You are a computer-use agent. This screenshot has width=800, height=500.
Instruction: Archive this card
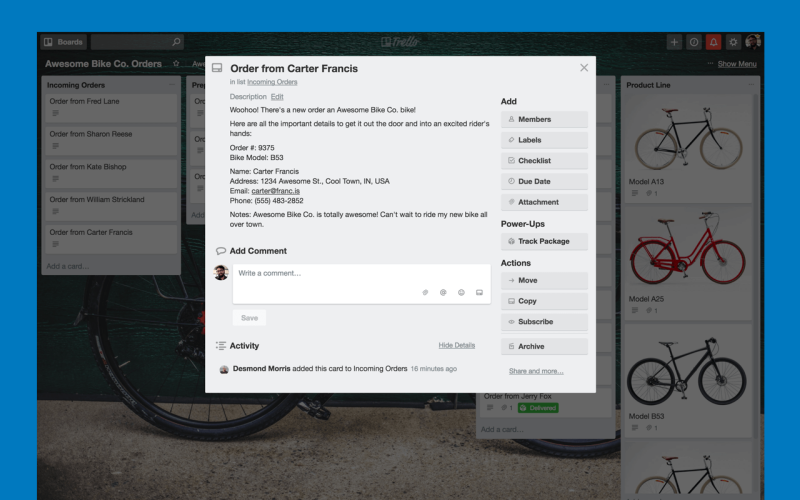pos(544,346)
